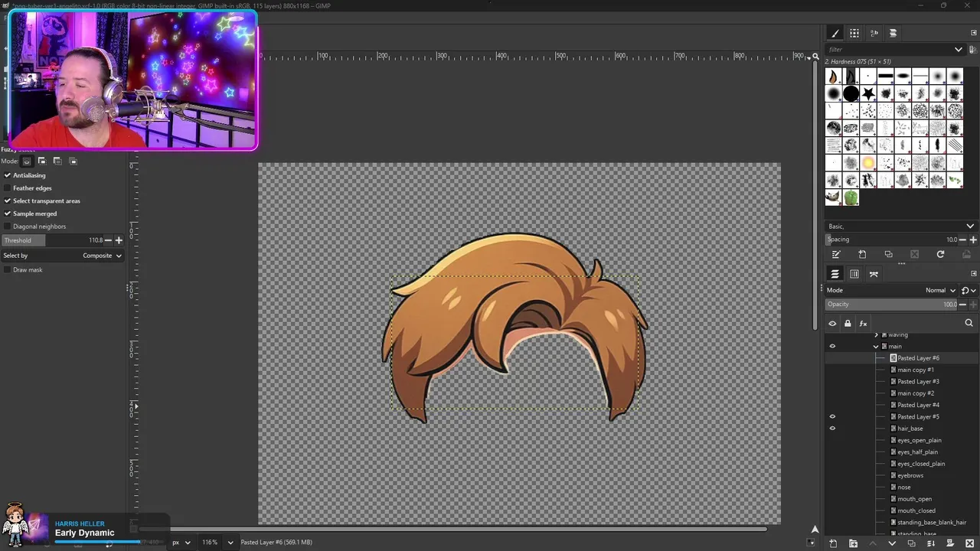The image size is (980, 551).
Task: Create a new brush
Action: (x=862, y=255)
